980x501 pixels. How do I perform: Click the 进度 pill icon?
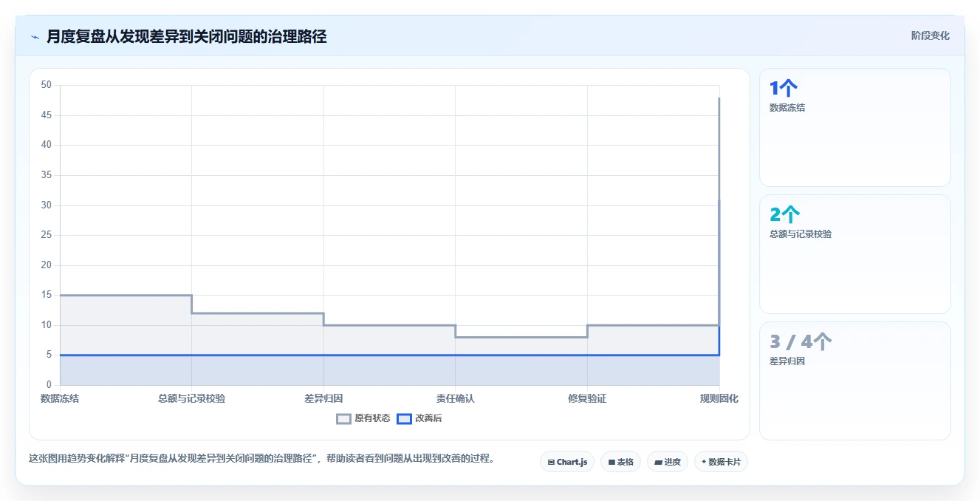tap(658, 463)
